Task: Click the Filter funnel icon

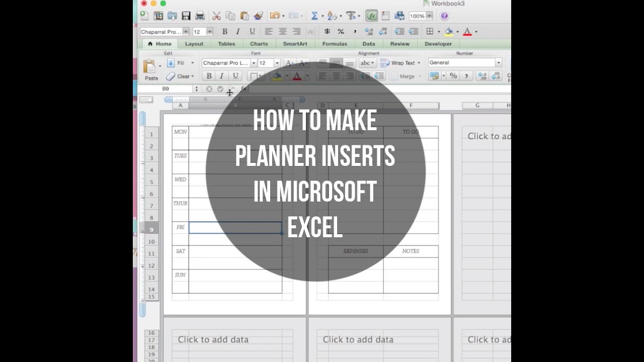Action: pos(351,16)
